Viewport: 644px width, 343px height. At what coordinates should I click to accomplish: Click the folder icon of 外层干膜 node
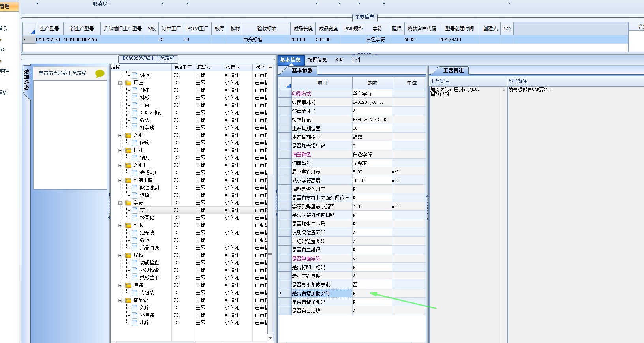(x=128, y=180)
